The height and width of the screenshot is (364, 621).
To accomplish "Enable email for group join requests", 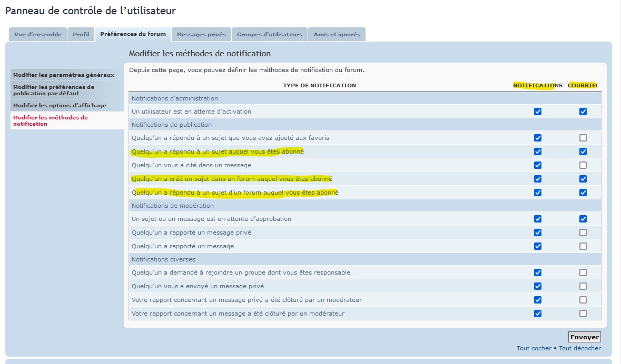I will 583,272.
